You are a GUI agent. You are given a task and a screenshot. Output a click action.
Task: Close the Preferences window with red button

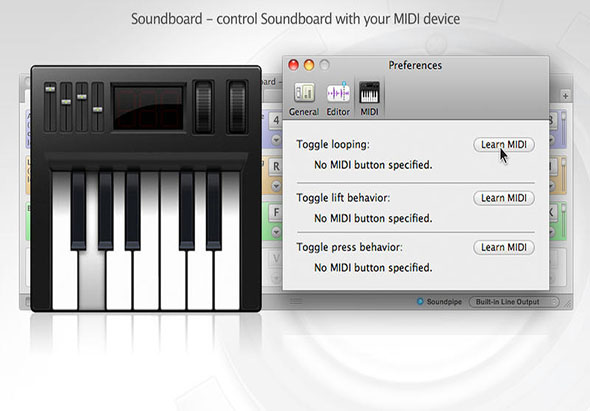tap(293, 65)
